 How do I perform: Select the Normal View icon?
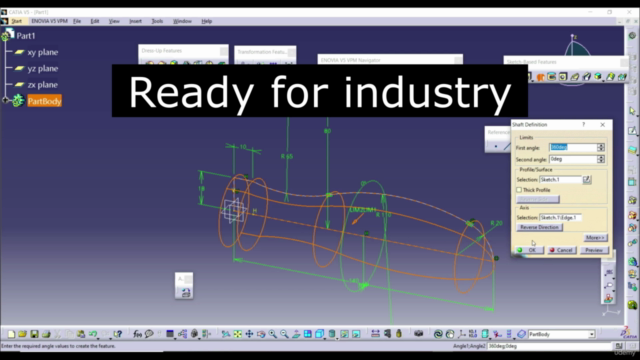point(296,334)
